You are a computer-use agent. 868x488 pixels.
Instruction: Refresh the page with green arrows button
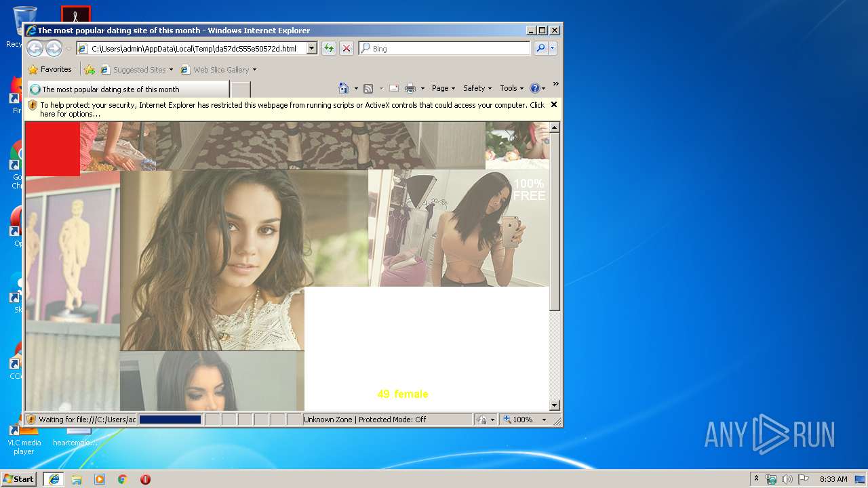coord(329,48)
